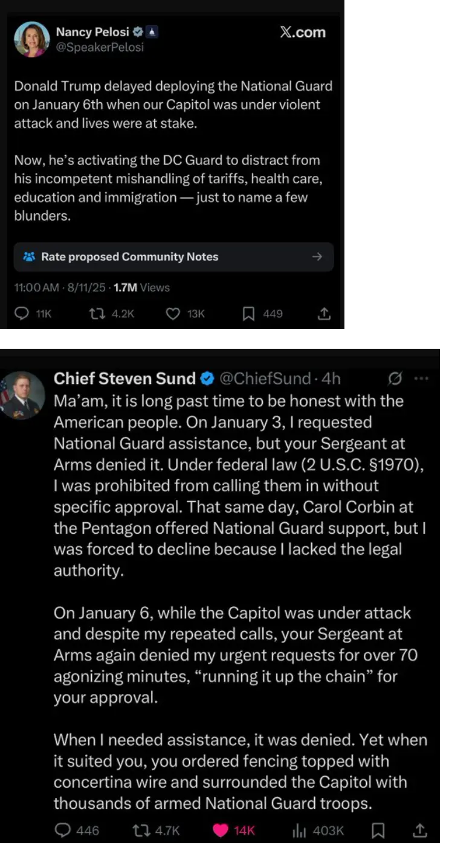Bookmark the top post with 449 bookmarks

[248, 314]
